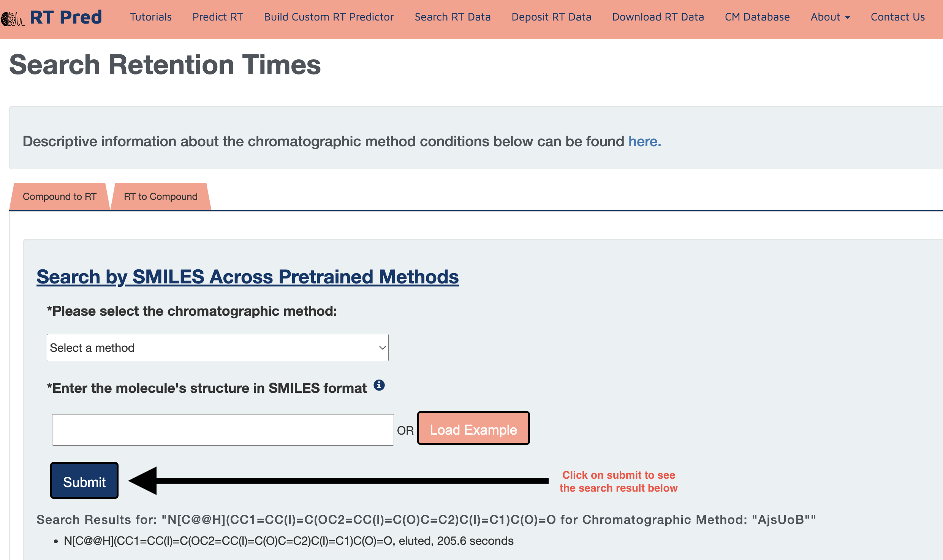Screen dimensions: 943x560
Task: Follow the 'here.' method conditions link
Action: tap(644, 141)
